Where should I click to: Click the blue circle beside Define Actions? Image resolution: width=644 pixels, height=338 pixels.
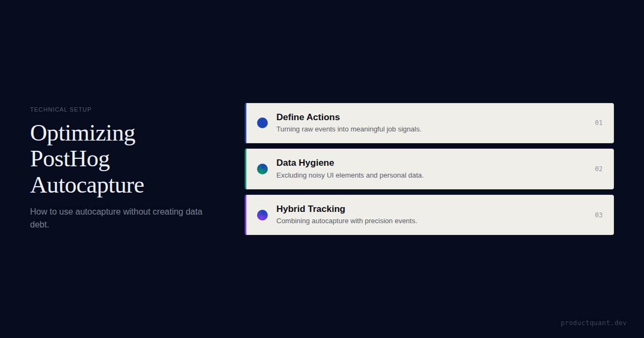[262, 123]
